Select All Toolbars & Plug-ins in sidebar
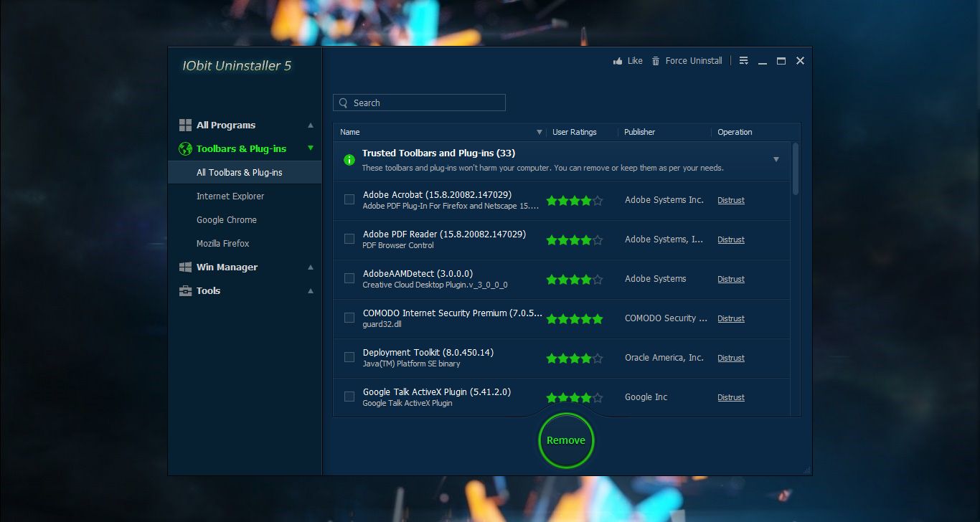 (245, 172)
